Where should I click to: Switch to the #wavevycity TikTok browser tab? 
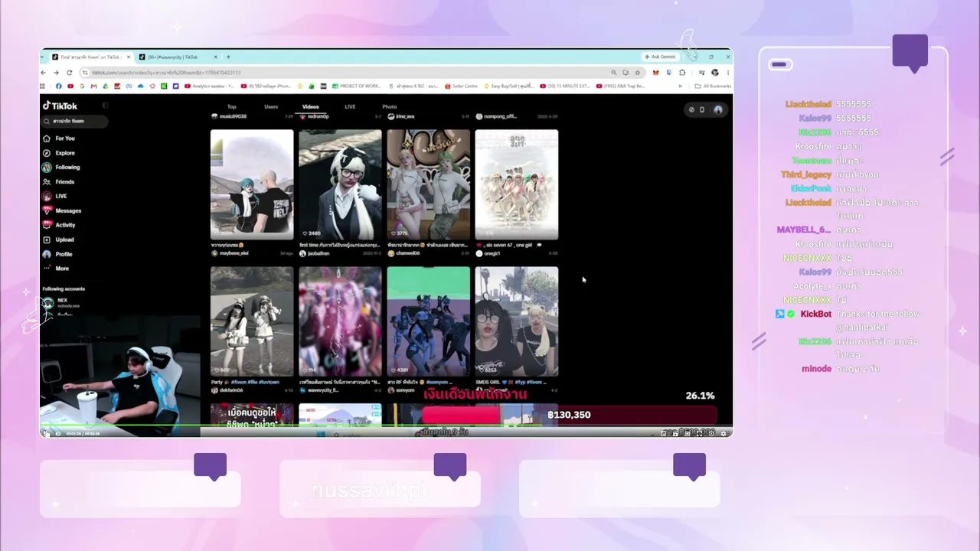pos(178,57)
